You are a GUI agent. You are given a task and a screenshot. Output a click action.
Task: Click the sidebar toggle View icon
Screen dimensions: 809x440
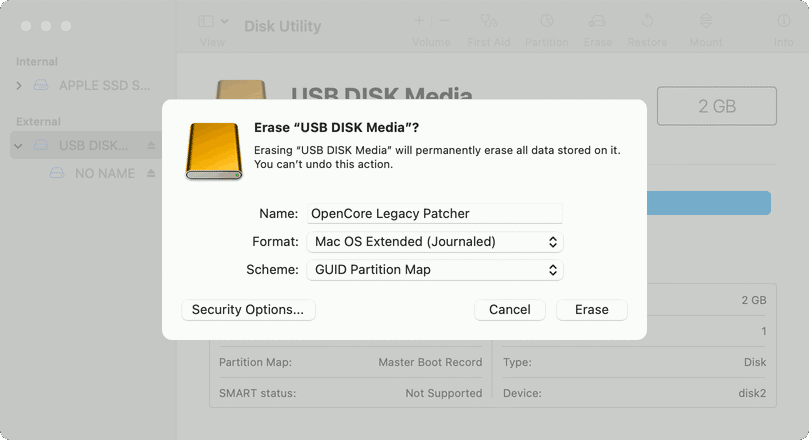pyautogui.click(x=206, y=21)
